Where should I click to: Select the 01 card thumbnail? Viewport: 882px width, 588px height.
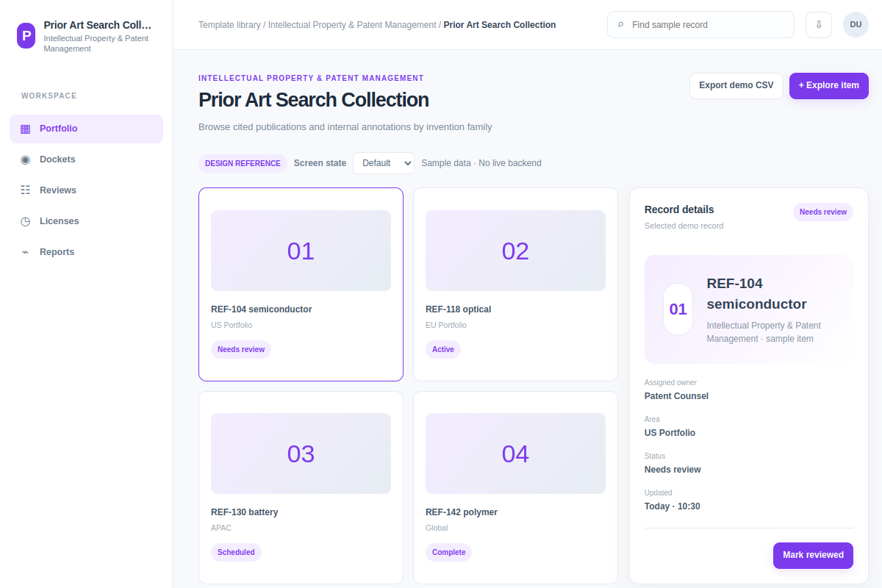click(x=301, y=251)
